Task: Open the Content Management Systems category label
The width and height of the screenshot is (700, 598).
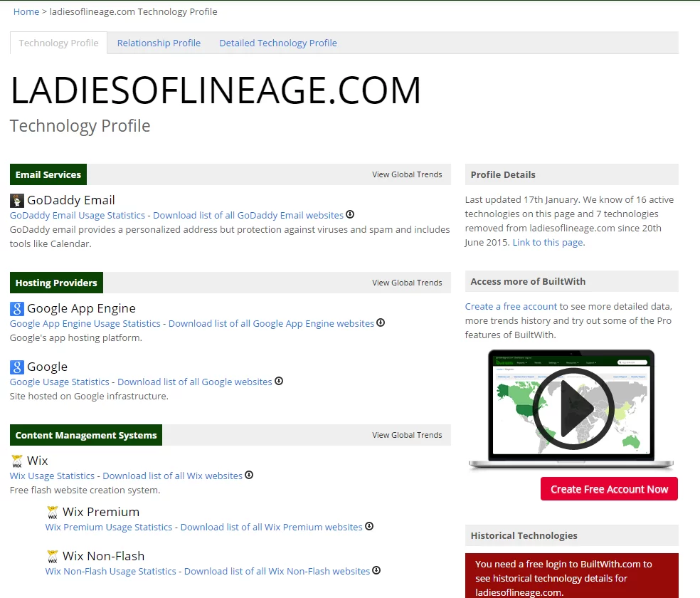Action: point(85,435)
